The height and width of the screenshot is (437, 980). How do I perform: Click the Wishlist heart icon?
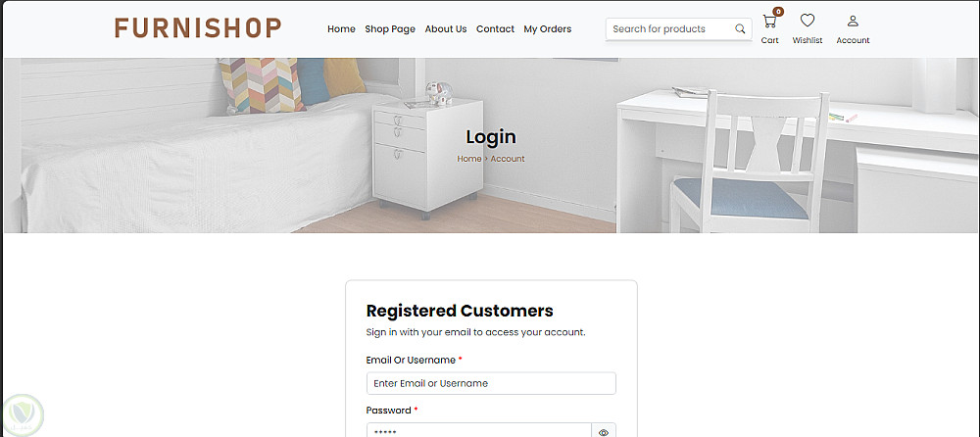808,21
